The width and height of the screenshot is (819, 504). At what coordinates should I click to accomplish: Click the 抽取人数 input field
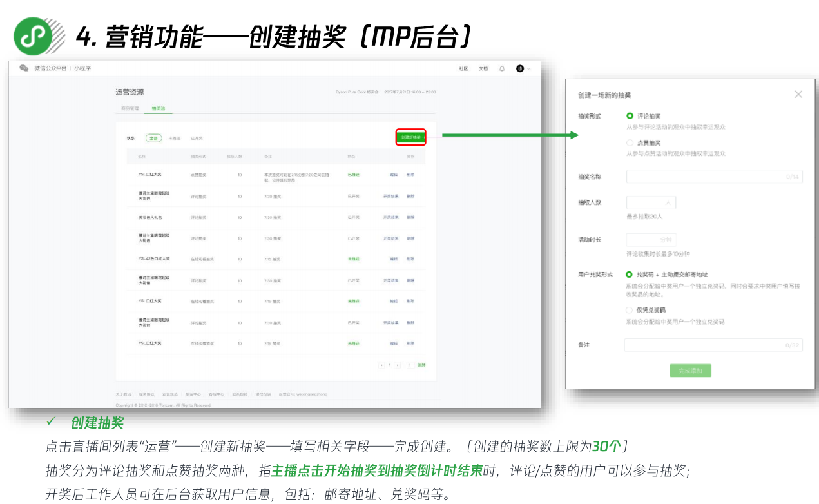(651, 202)
